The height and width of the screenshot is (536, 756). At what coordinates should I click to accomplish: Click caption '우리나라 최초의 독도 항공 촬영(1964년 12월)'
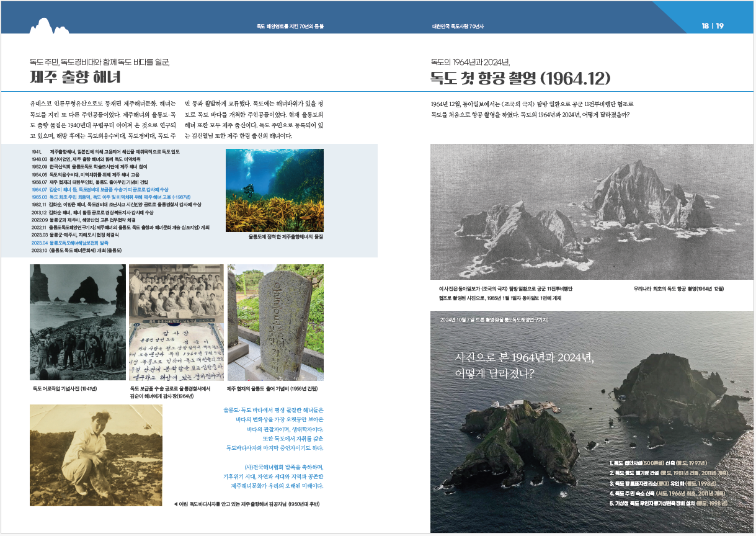tap(679, 289)
